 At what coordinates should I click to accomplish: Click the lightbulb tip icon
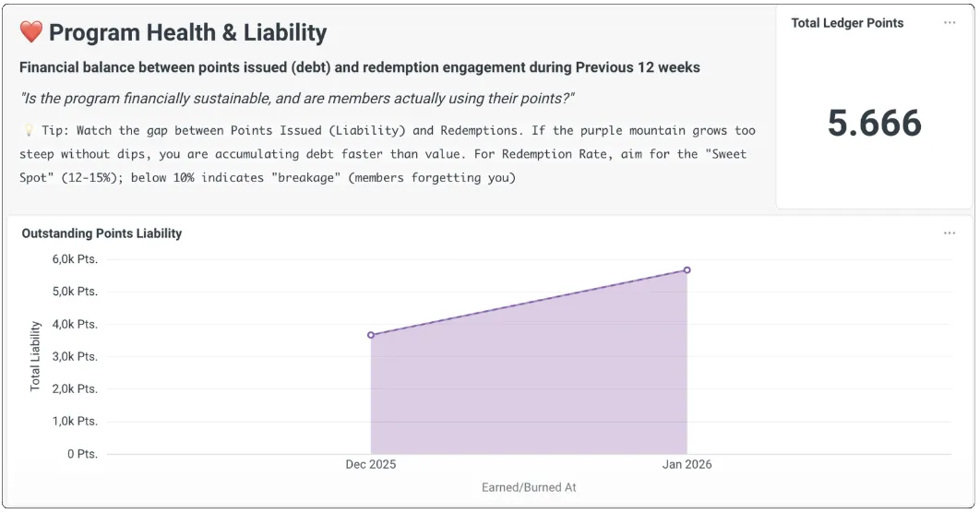pyautogui.click(x=28, y=131)
